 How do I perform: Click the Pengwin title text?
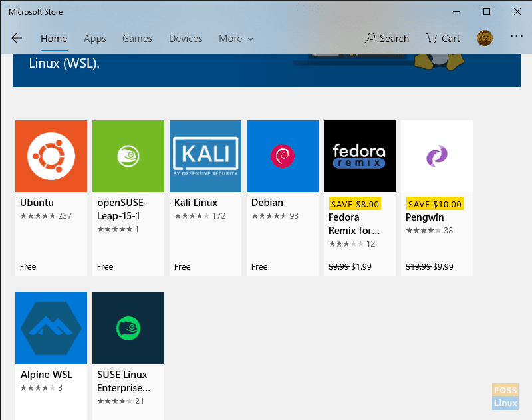tap(424, 217)
